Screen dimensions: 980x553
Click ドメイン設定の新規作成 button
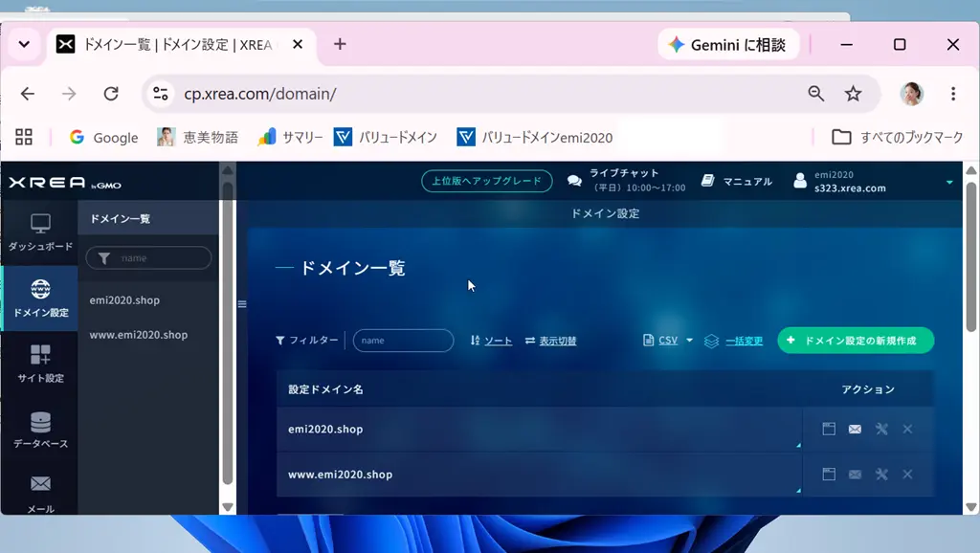click(x=856, y=341)
